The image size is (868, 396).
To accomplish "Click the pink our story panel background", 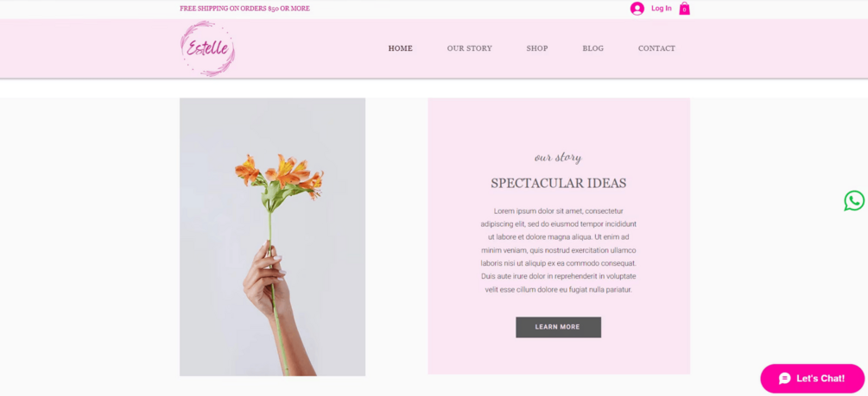I will coord(559,127).
